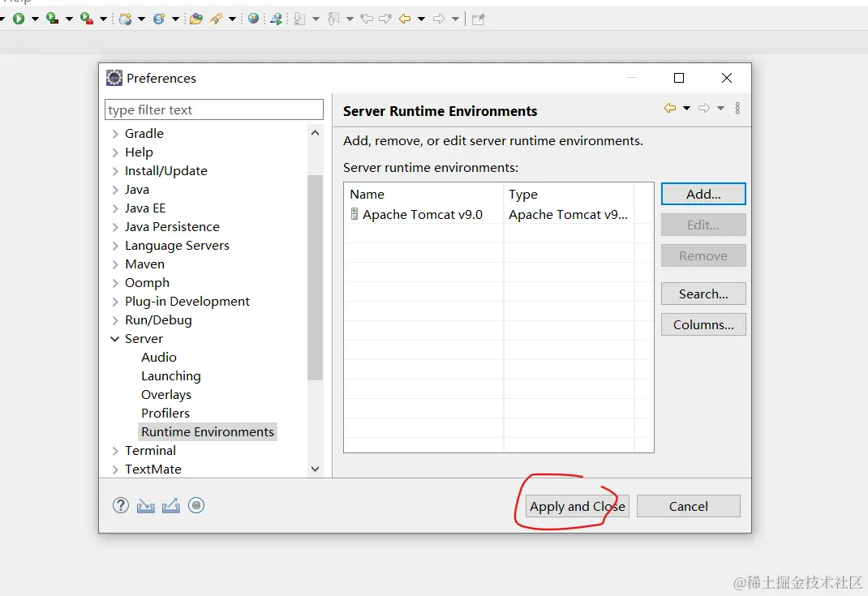Viewport: 868px width, 596px height.
Task: Click the Preferences dialog Forward arrow icon
Action: point(704,108)
